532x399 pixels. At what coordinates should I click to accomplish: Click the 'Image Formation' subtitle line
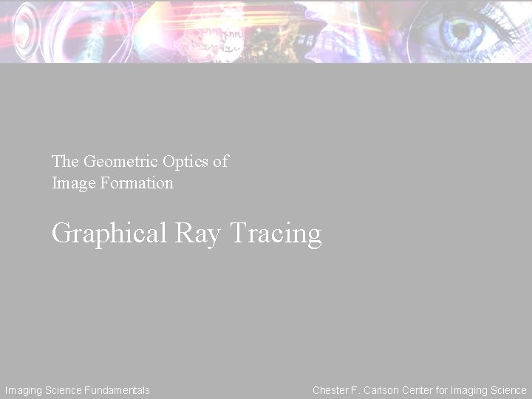112,183
